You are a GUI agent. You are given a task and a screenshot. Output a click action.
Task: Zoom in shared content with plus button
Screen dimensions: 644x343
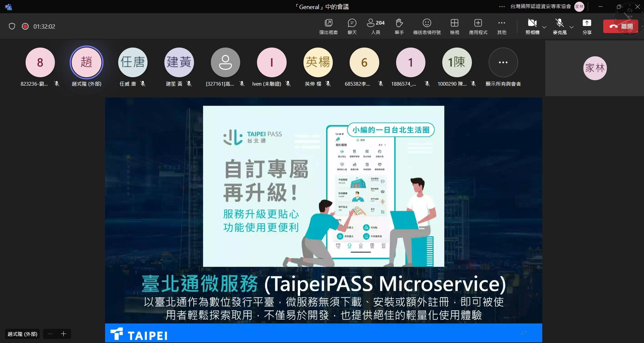(63, 334)
